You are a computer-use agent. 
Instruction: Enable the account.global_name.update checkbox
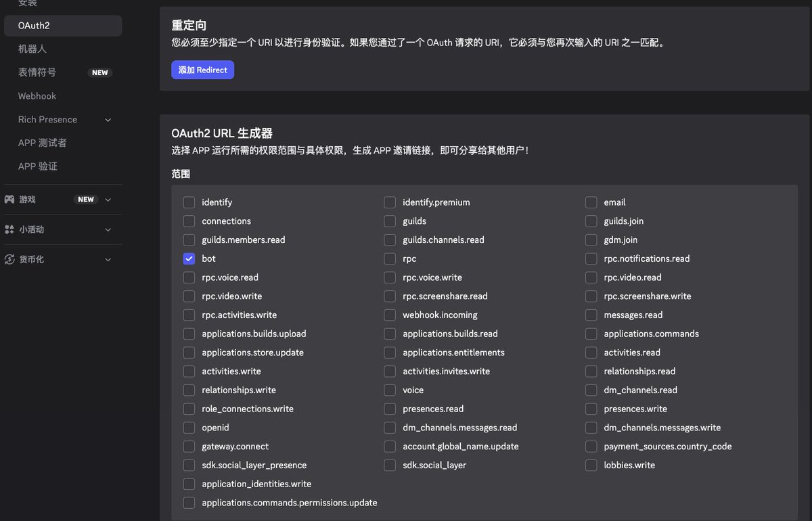pos(390,447)
